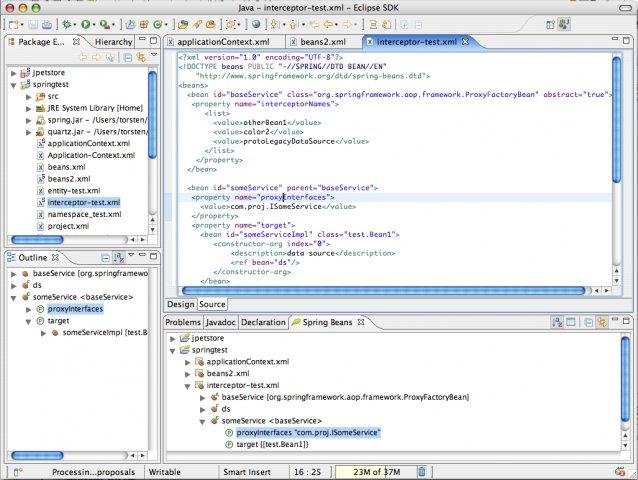Expand the jpetstore project in Package Explorer
This screenshot has width=638, height=480.
pos(13,73)
